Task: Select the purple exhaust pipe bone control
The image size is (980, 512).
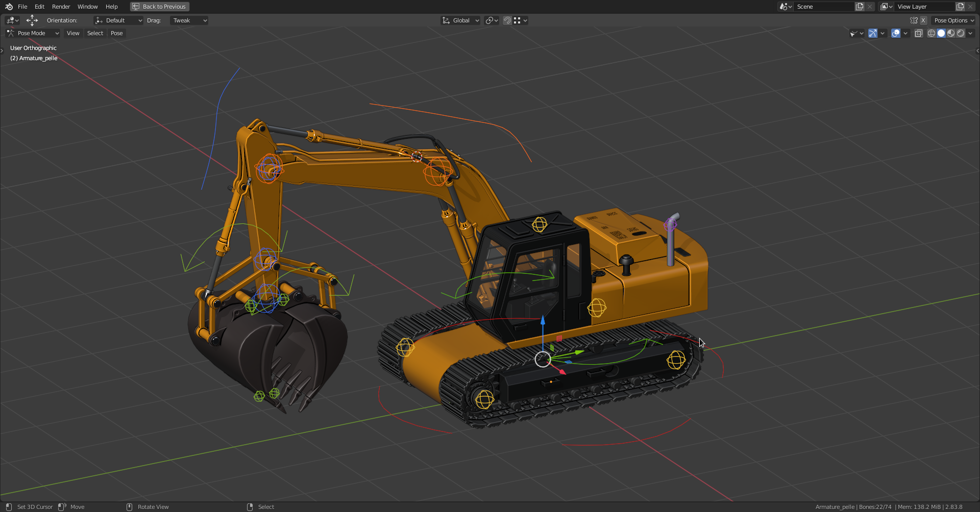Action: [x=670, y=224]
